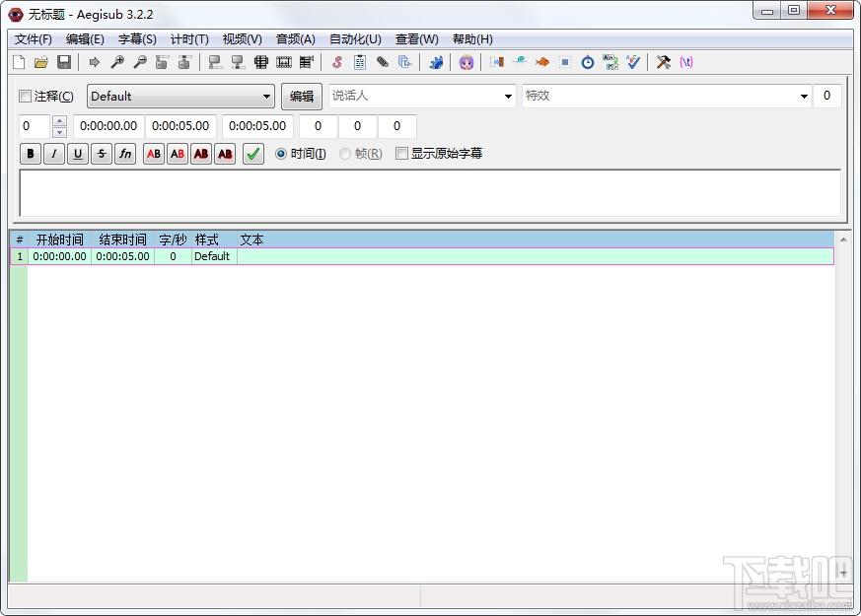Open the Shift Times icon
Viewport: 861px width, 616px height.
point(497,62)
